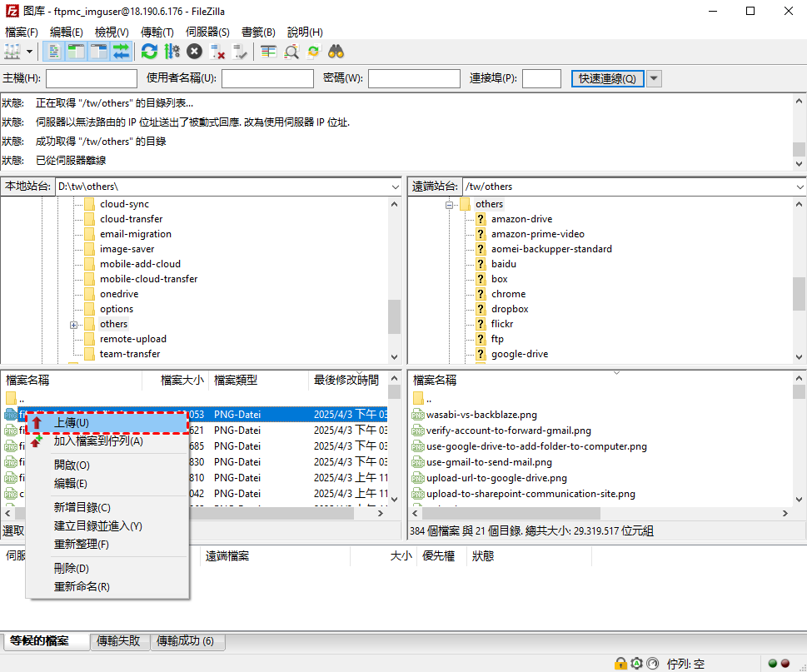Click the 主機(H) host input field
The image size is (807, 672).
click(92, 78)
